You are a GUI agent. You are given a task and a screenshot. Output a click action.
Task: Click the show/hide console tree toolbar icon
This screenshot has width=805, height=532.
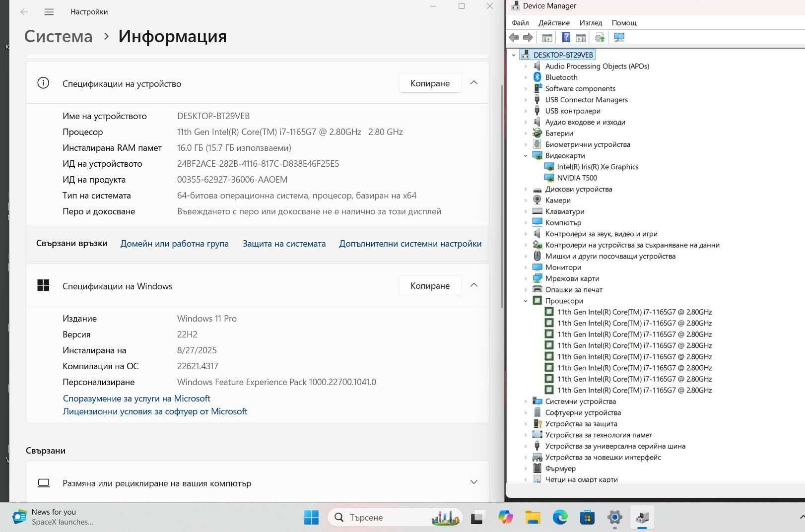coord(547,37)
